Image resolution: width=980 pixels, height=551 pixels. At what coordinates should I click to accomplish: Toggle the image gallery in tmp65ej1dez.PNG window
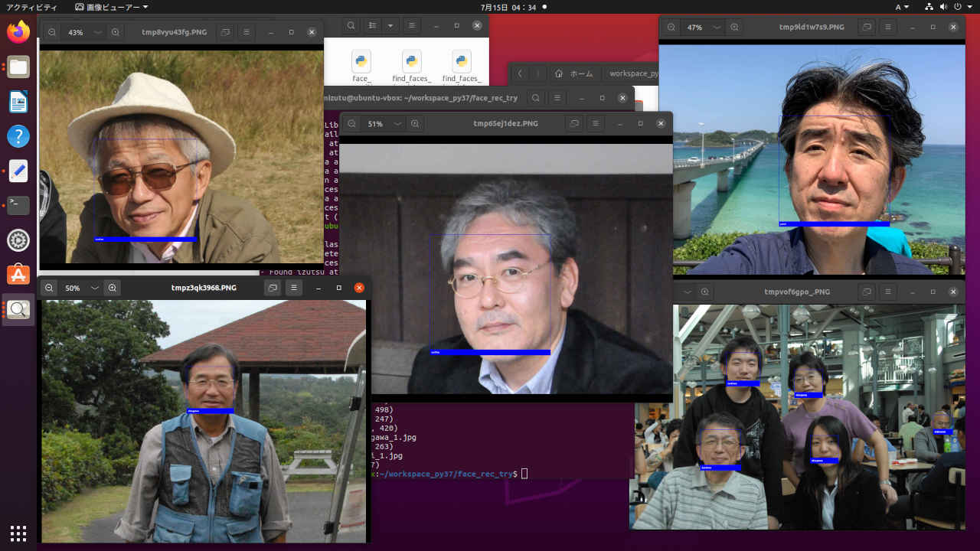click(x=574, y=124)
